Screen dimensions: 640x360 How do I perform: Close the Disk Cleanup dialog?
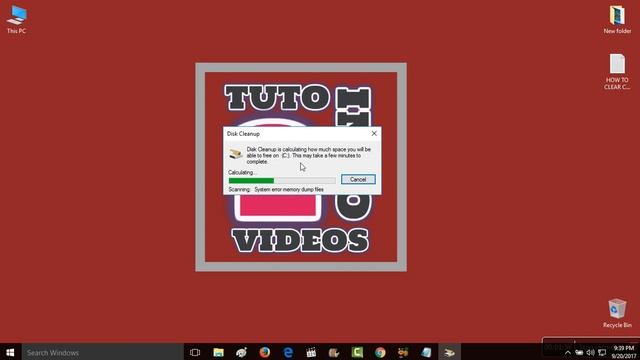pos(374,133)
